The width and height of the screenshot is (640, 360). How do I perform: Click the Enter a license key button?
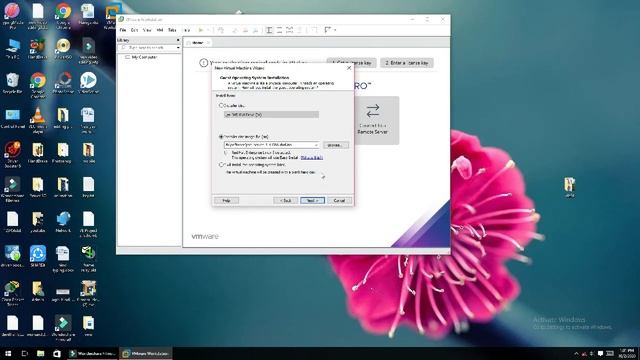coord(407,63)
